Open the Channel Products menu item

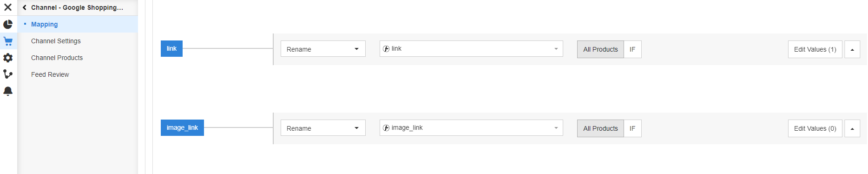click(x=57, y=58)
